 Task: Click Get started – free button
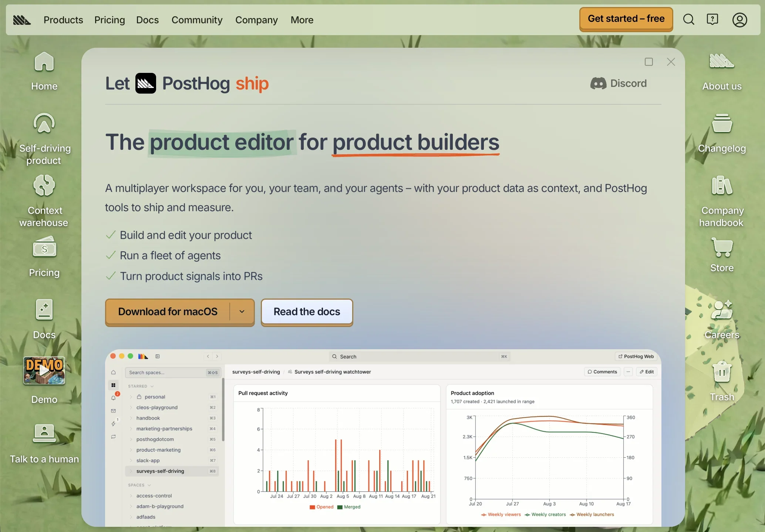(626, 18)
